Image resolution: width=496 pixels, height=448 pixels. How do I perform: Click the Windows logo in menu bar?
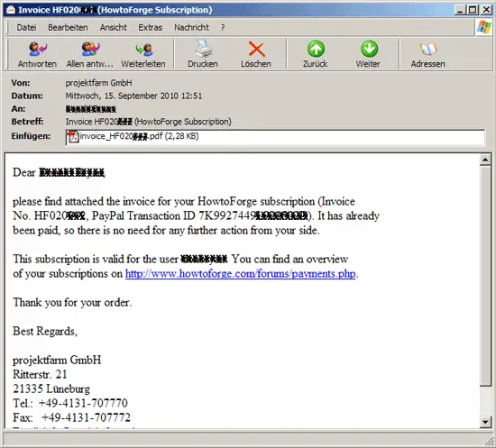pyautogui.click(x=484, y=27)
